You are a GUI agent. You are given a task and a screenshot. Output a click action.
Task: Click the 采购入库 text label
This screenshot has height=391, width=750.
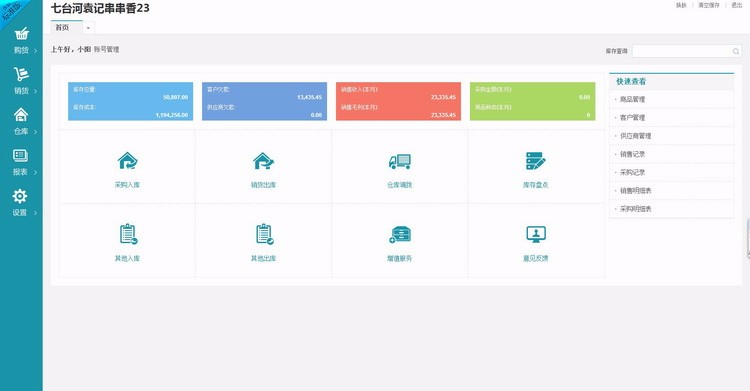pos(127,185)
